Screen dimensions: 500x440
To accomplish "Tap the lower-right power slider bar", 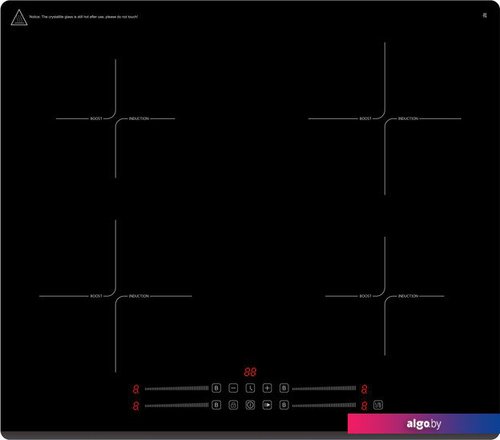I will (324, 405).
